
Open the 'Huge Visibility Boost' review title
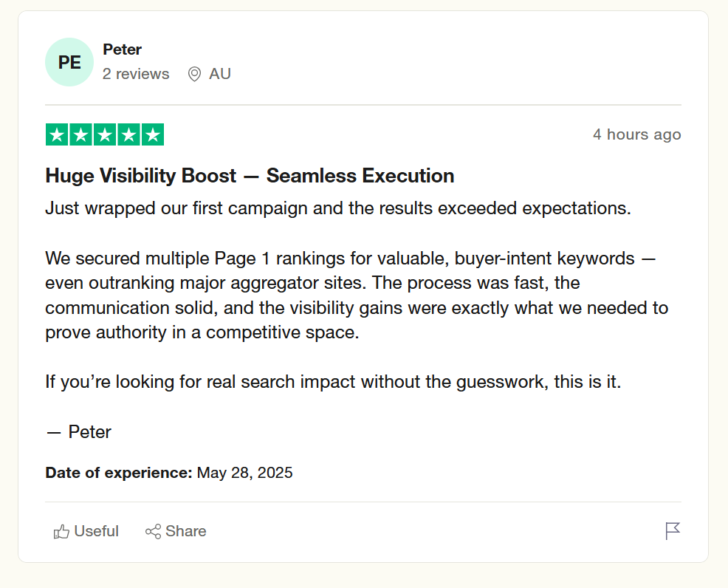click(x=250, y=176)
